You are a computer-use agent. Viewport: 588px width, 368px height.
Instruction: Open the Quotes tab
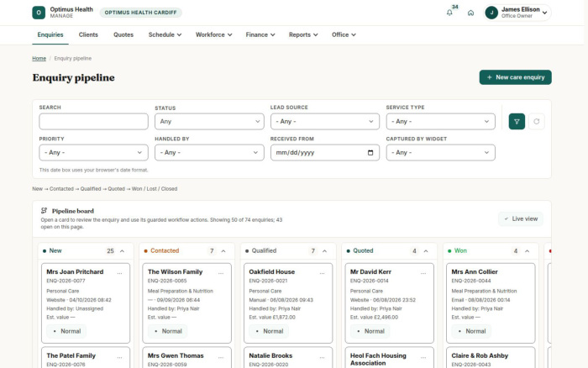click(x=123, y=34)
